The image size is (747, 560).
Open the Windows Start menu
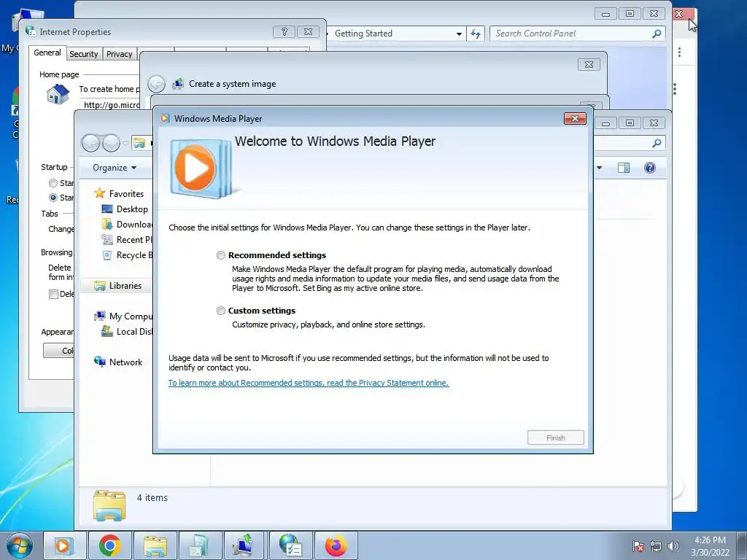(x=20, y=545)
